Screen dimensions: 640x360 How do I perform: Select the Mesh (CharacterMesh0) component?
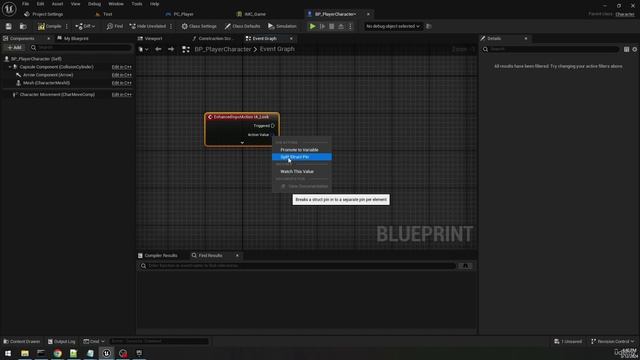[x=46, y=83]
